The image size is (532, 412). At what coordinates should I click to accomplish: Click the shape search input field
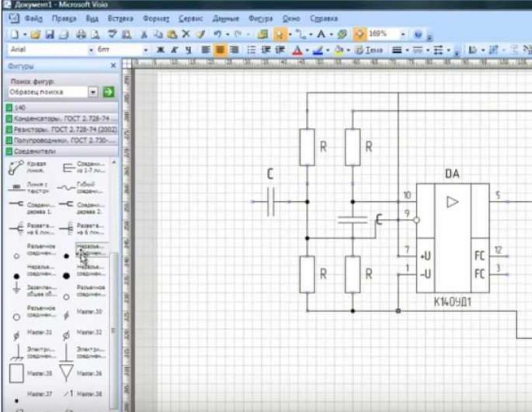pyautogui.click(x=48, y=92)
